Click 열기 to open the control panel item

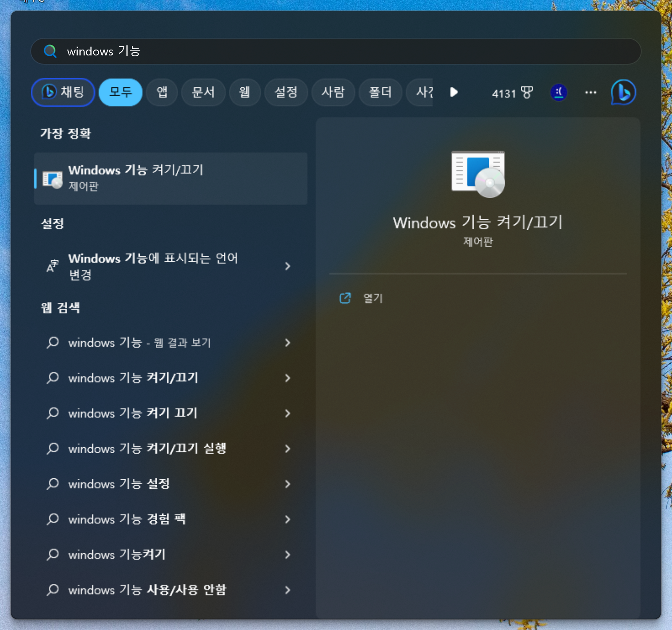pos(373,298)
